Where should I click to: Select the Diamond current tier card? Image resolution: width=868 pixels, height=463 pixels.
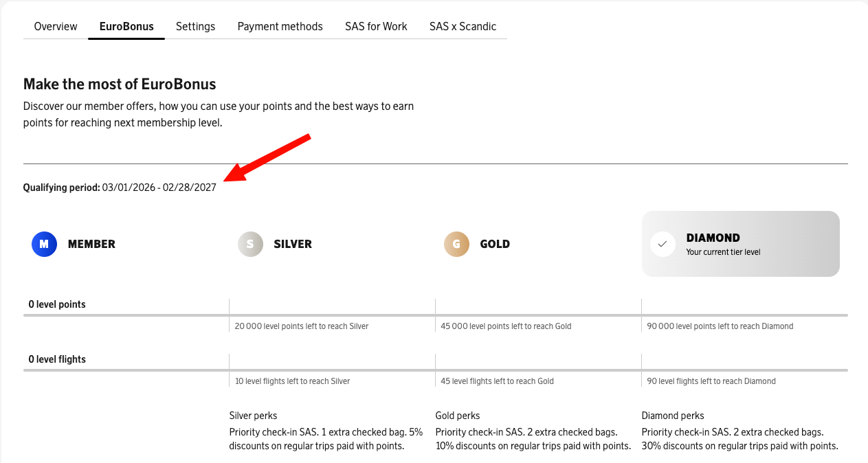click(x=740, y=244)
